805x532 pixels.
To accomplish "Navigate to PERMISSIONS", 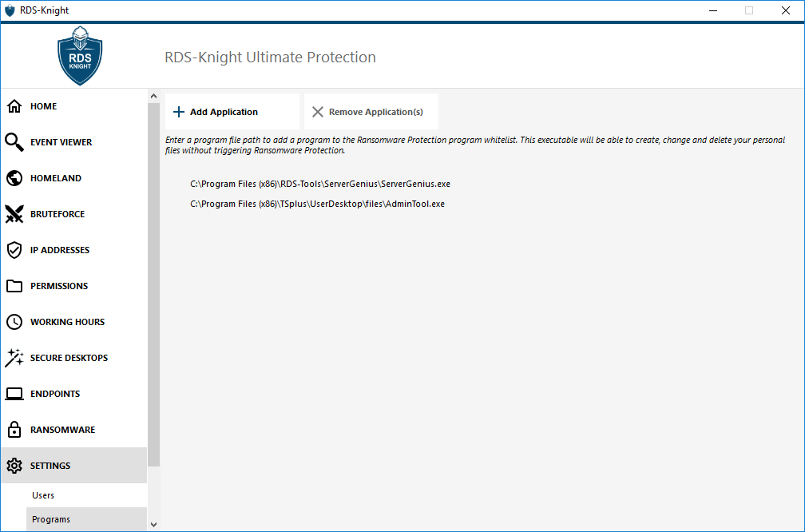I will [x=74, y=286].
